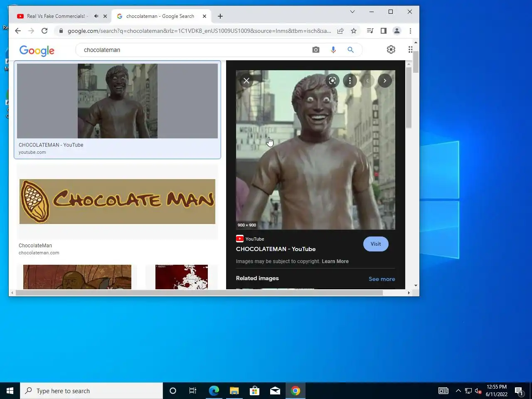Click the taskbar search box

point(91,391)
